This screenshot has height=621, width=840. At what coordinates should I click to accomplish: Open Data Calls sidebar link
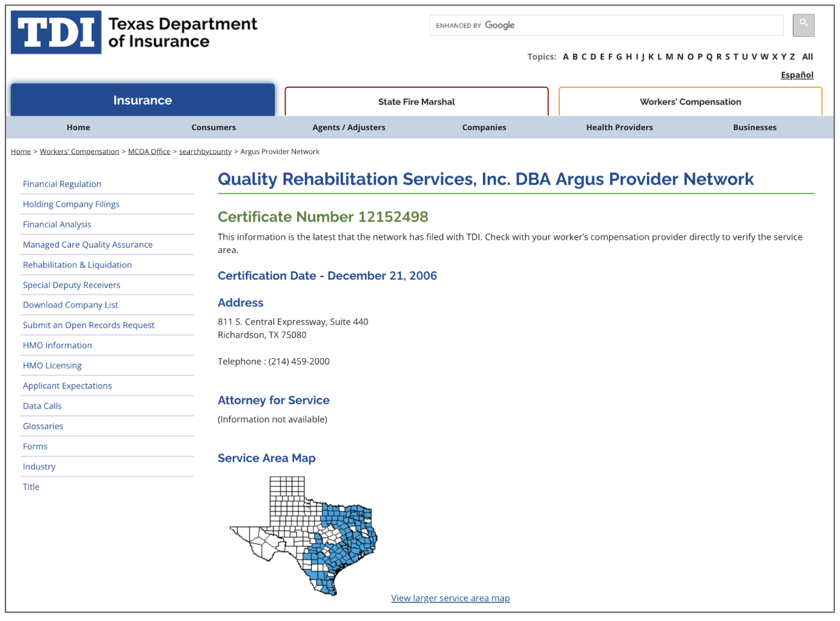coord(42,406)
